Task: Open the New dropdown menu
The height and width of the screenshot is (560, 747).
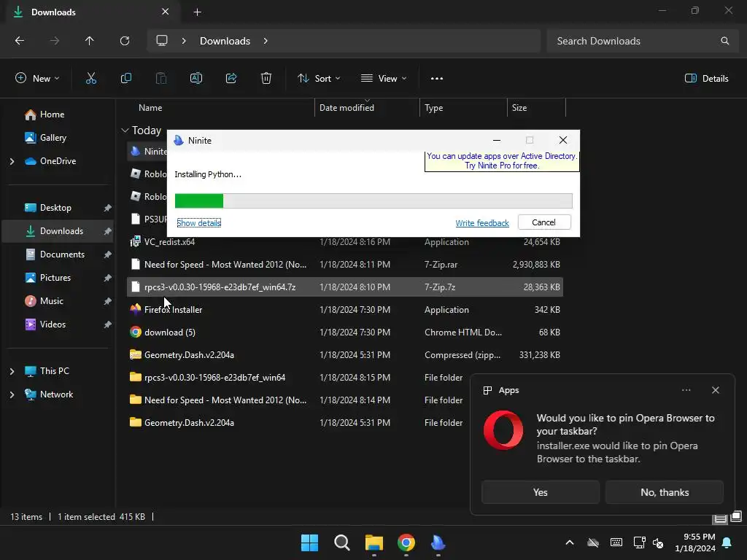Action: [x=37, y=79]
